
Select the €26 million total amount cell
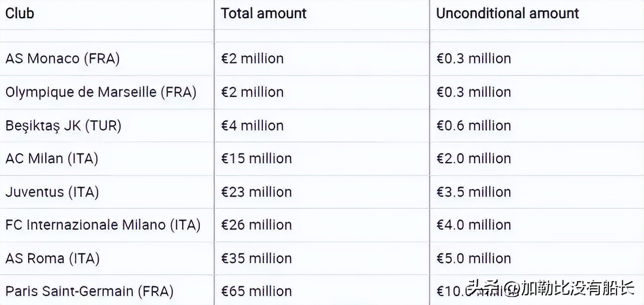coord(256,224)
